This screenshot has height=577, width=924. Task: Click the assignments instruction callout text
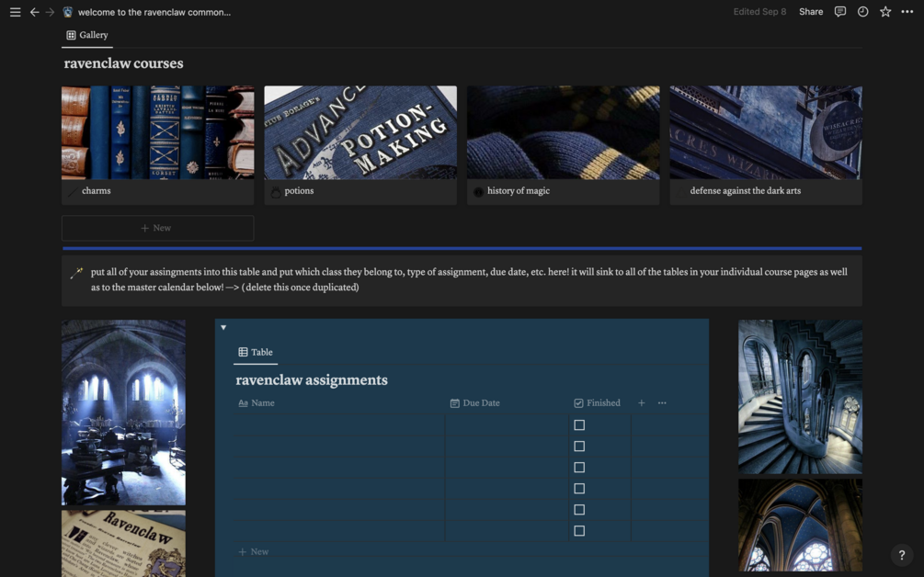[x=469, y=279]
